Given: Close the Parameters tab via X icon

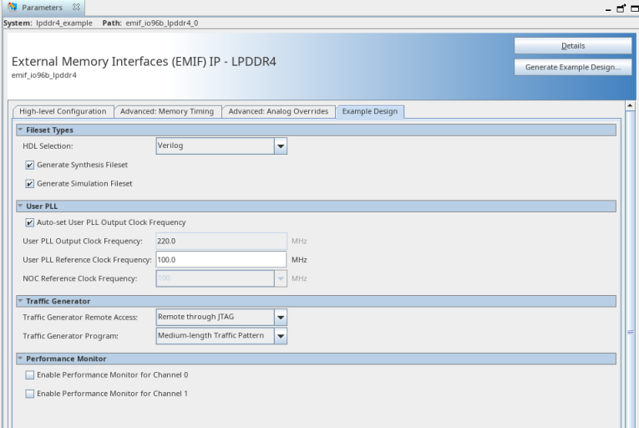Looking at the screenshot, I should [x=76, y=7].
